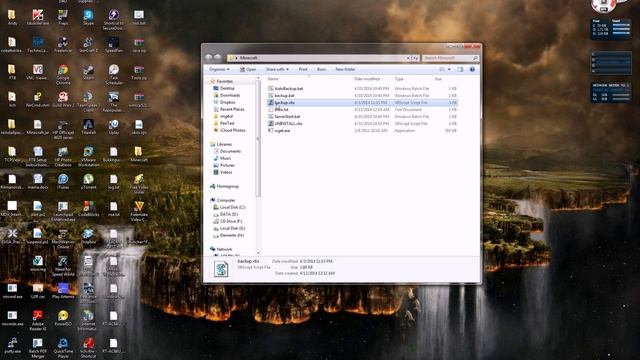Click the Explorer help question-mark icon

pos(472,69)
